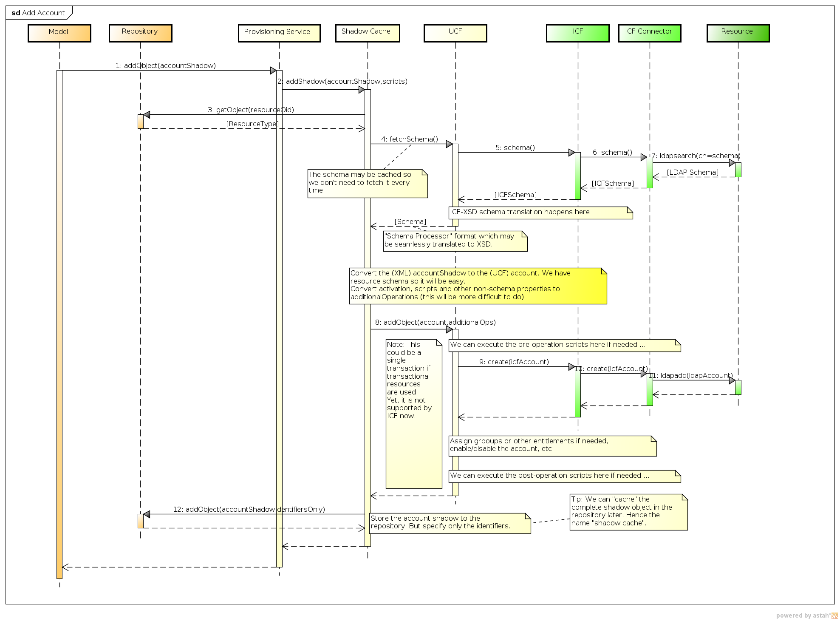Select the Repository lifeline header
This screenshot has width=840, height=621.
pyautogui.click(x=140, y=33)
